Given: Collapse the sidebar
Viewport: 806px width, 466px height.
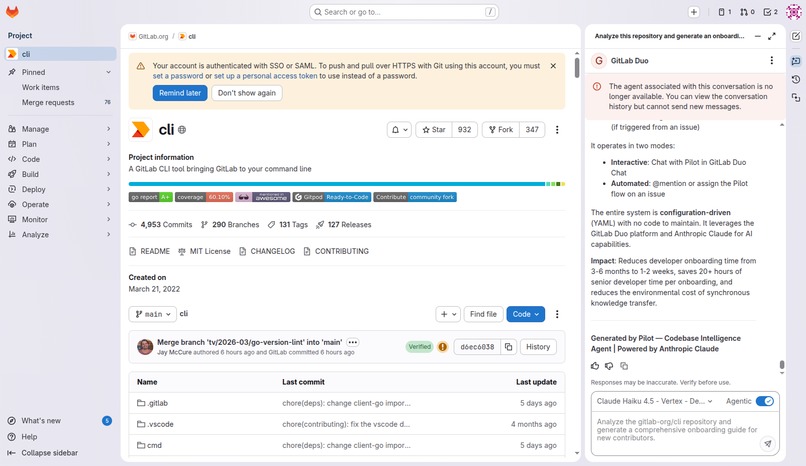Looking at the screenshot, I should pos(61,453).
